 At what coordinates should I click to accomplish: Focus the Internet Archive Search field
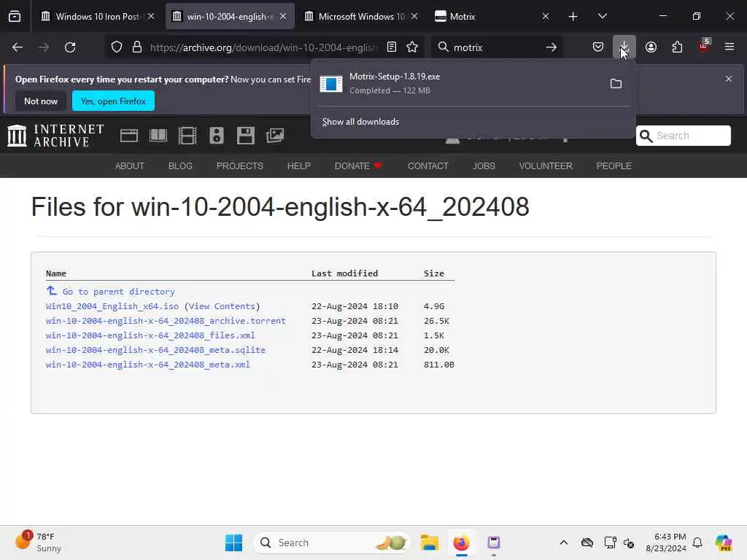pyautogui.click(x=683, y=136)
